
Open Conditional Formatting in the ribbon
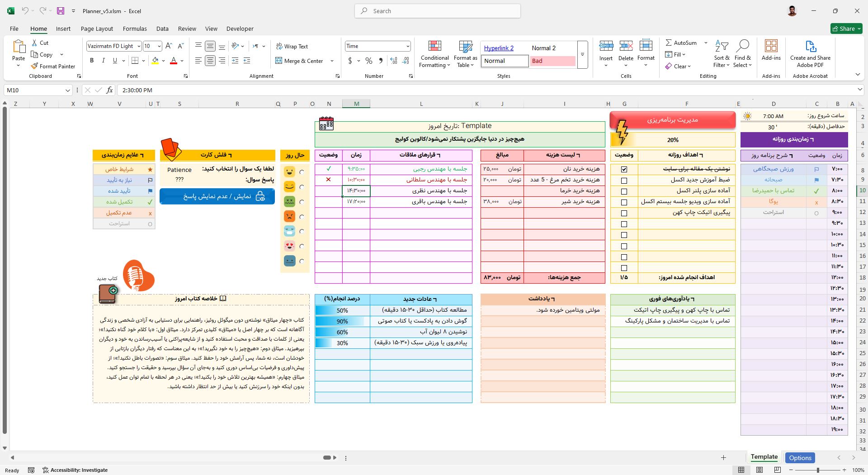(434, 54)
